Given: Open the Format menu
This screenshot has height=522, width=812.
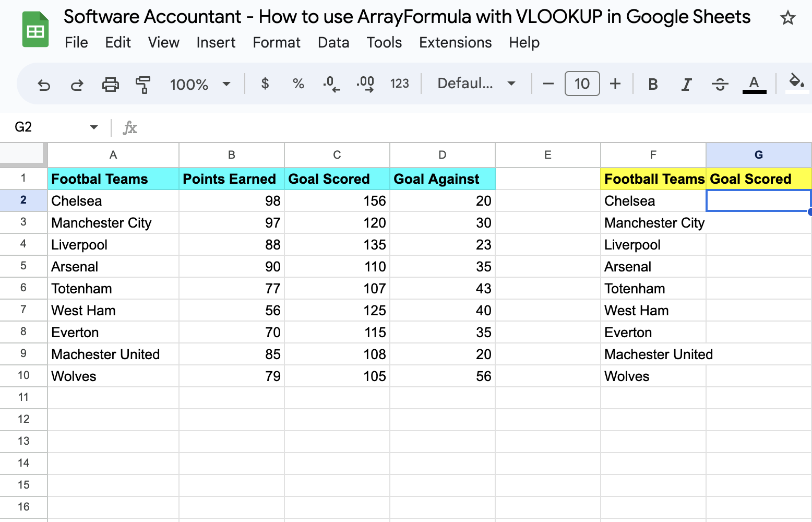Looking at the screenshot, I should coord(277,42).
